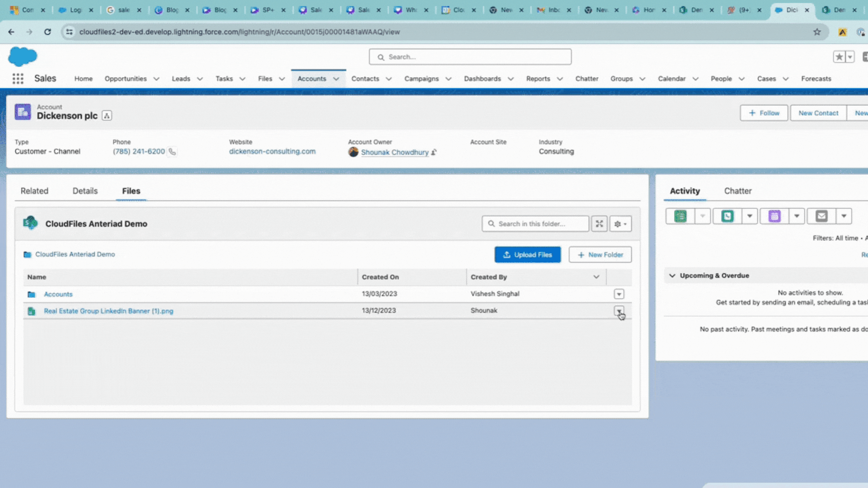
Task: Open the Contacts navigation item
Action: click(365, 79)
